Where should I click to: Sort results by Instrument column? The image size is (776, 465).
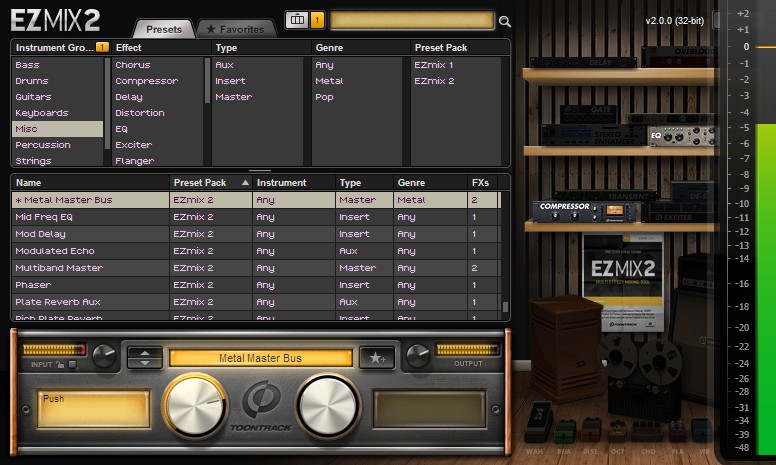pyautogui.click(x=293, y=183)
